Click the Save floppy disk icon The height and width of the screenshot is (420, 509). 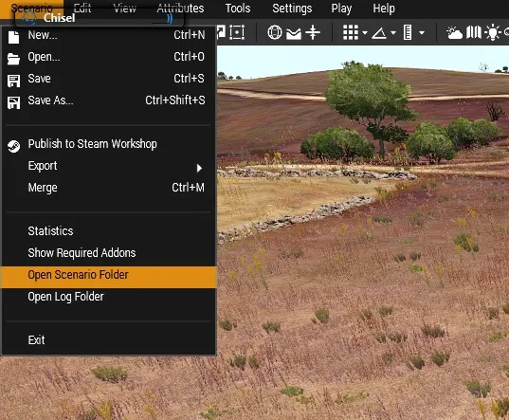click(x=13, y=81)
